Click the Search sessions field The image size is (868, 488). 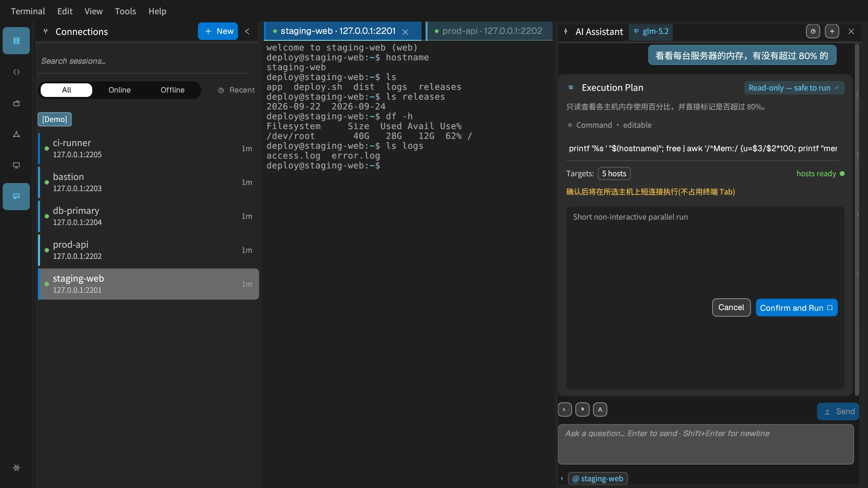click(144, 61)
